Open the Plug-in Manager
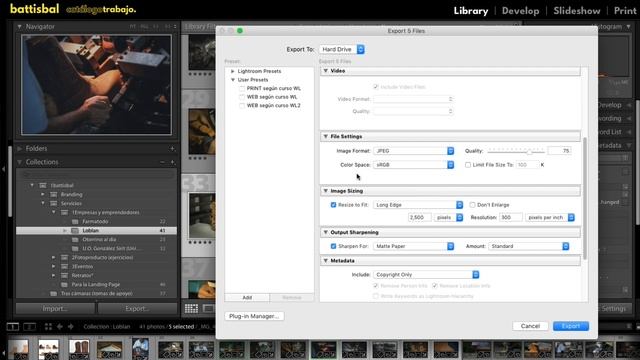 (x=254, y=316)
